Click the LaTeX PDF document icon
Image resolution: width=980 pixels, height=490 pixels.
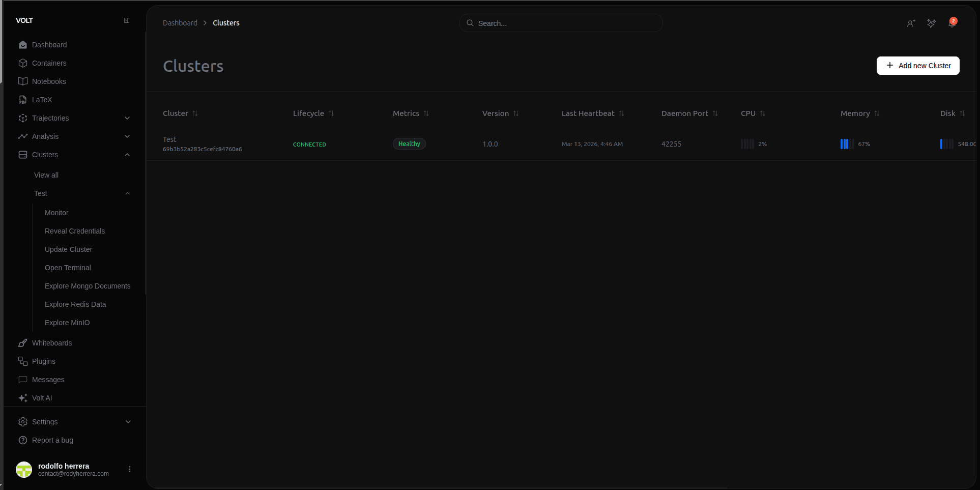22,100
